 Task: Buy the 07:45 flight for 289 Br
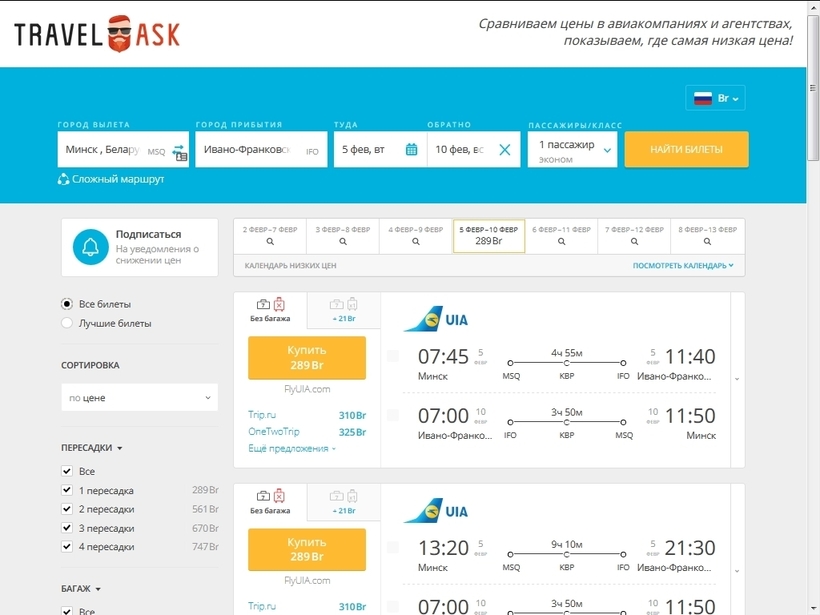tap(307, 358)
